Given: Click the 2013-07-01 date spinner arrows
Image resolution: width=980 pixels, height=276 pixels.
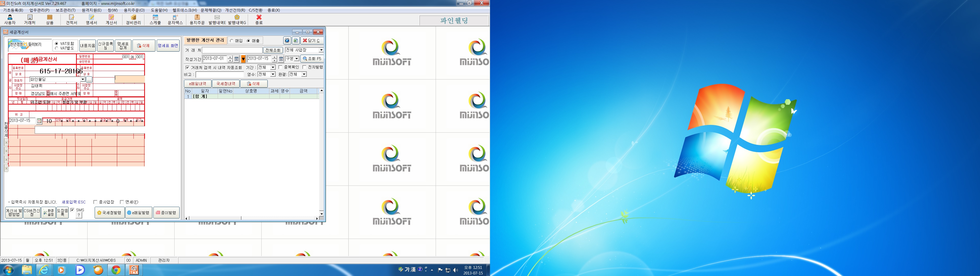Looking at the screenshot, I should coord(230,59).
